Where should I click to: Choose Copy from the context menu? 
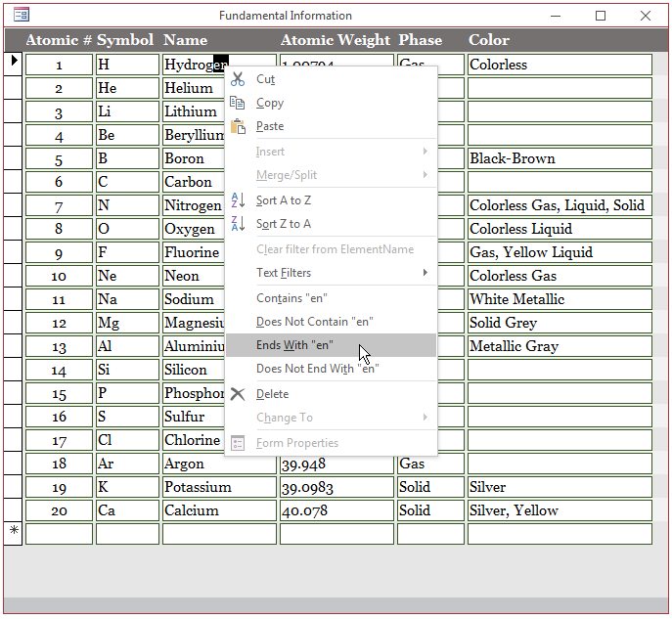pyautogui.click(x=331, y=103)
